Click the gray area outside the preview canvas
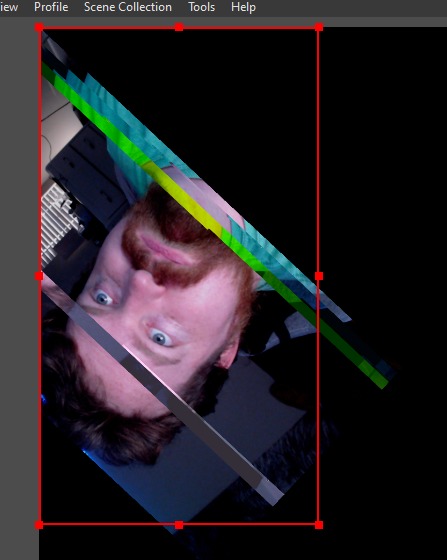 (x=19, y=286)
